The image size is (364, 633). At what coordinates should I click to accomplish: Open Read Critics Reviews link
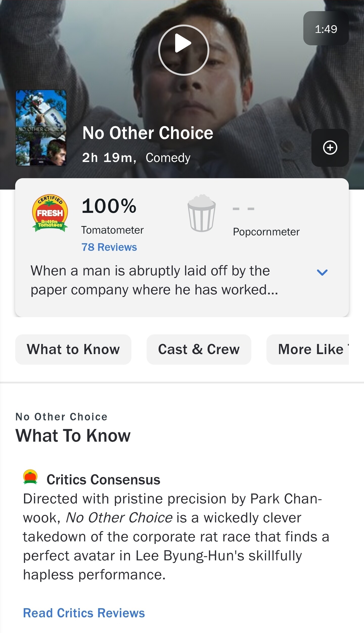coord(84,613)
